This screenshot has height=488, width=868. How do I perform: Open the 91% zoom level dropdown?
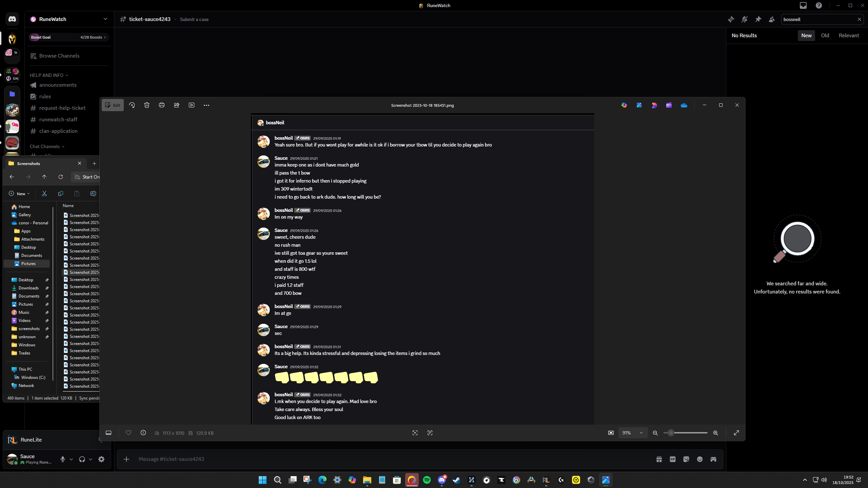(633, 433)
